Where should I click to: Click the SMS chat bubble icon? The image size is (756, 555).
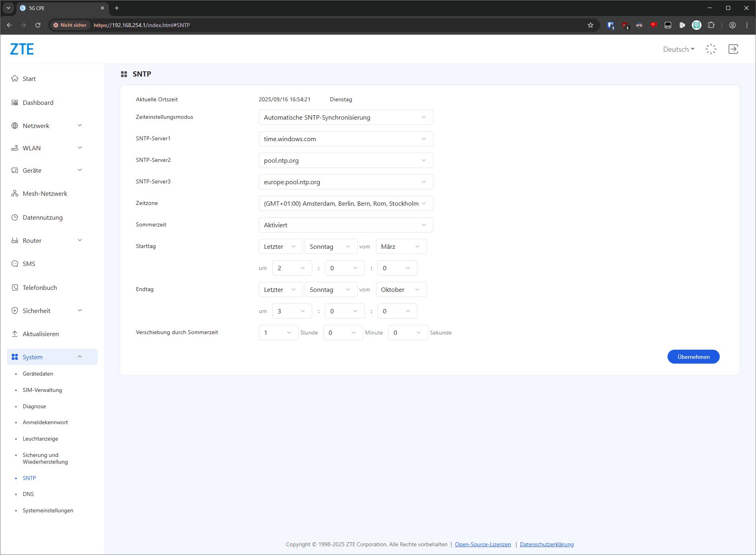[x=15, y=264]
